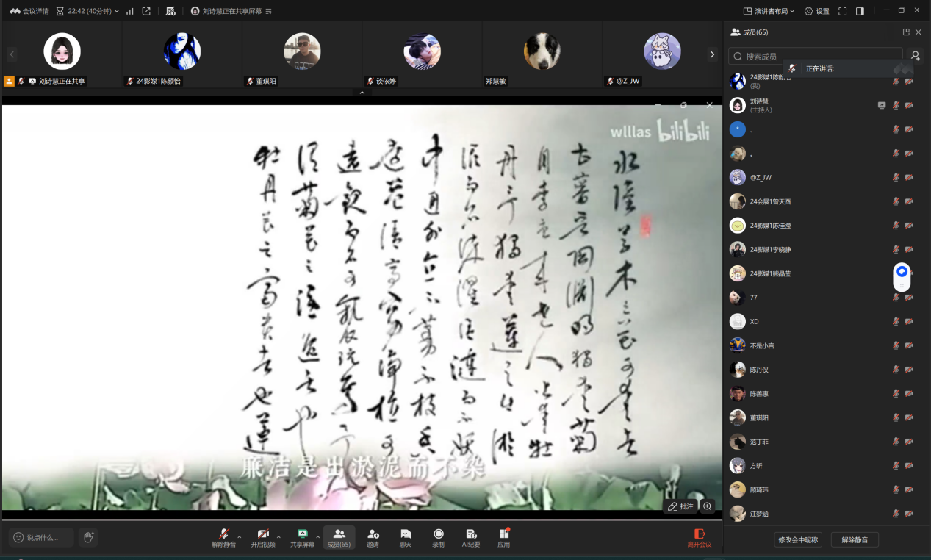Open the 成员(65) members tab in toolbar
The image size is (931, 560).
click(x=339, y=537)
